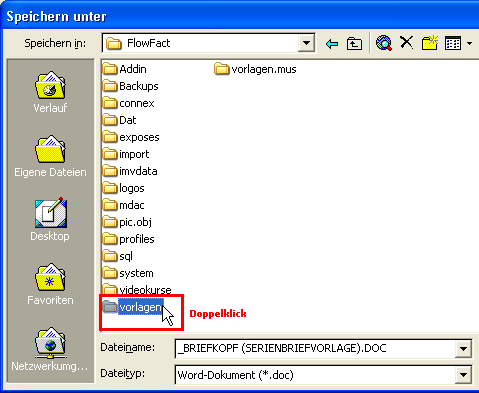Click the Views grid icon

pyautogui.click(x=453, y=43)
